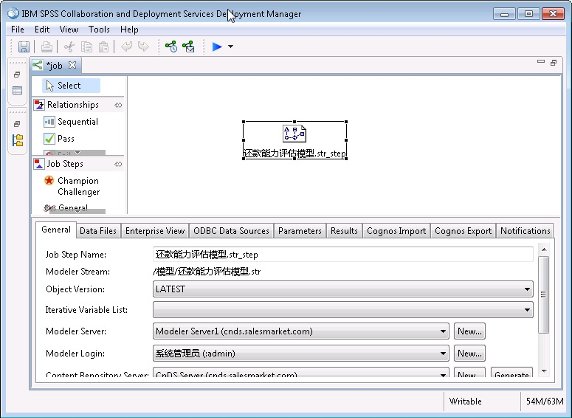Image resolution: width=572 pixels, height=418 pixels.
Task: Open the Tools menu
Action: [x=99, y=30]
